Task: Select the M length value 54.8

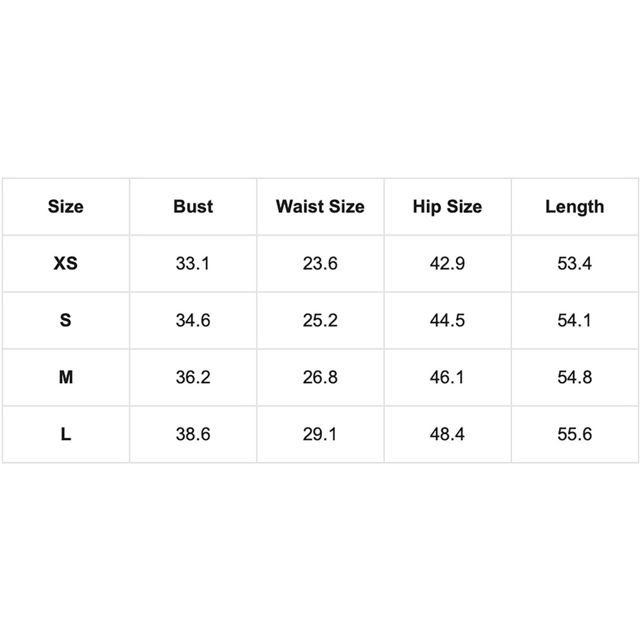Action: (574, 377)
